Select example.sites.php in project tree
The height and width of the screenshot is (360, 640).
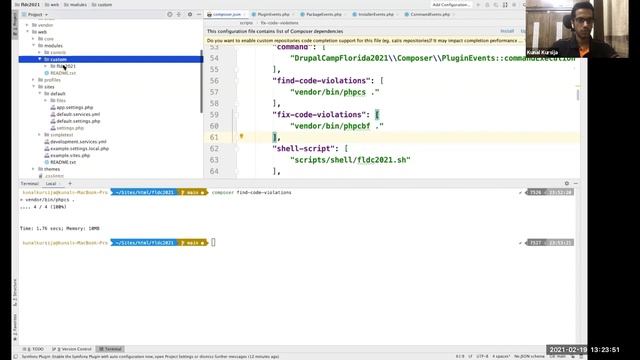70,156
